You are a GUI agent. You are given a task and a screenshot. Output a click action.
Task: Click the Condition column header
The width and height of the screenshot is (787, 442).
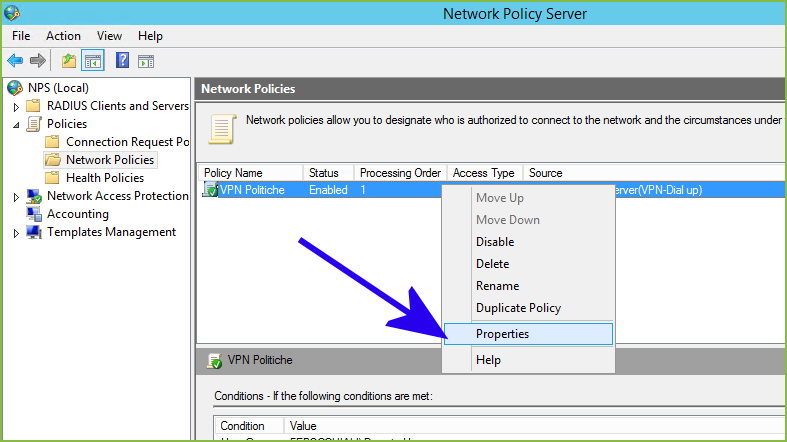[x=248, y=426]
